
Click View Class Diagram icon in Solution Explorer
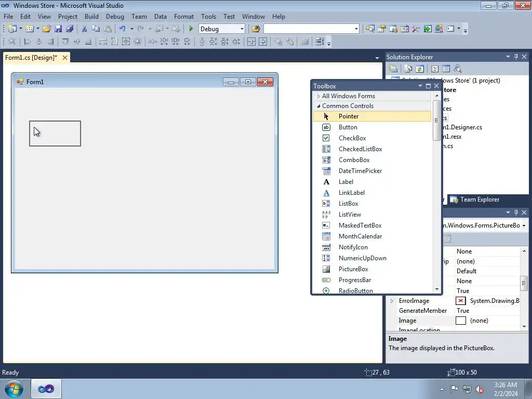click(458, 69)
